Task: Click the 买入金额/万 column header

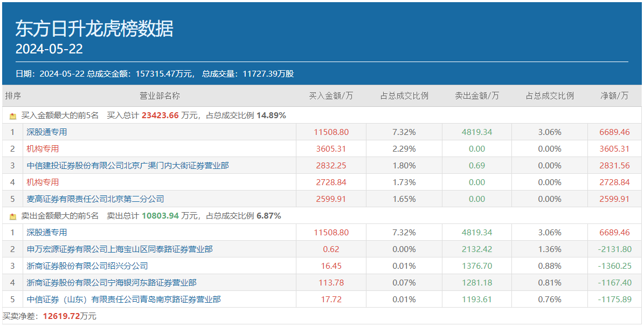Action: click(331, 96)
